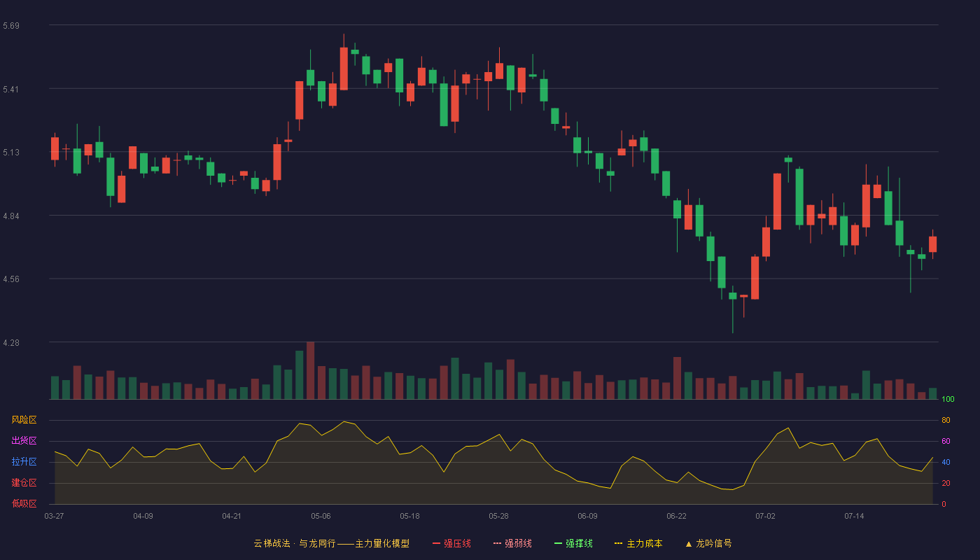The height and width of the screenshot is (560, 980).
Task: Click the 低吸区 zone label
Action: tap(24, 504)
